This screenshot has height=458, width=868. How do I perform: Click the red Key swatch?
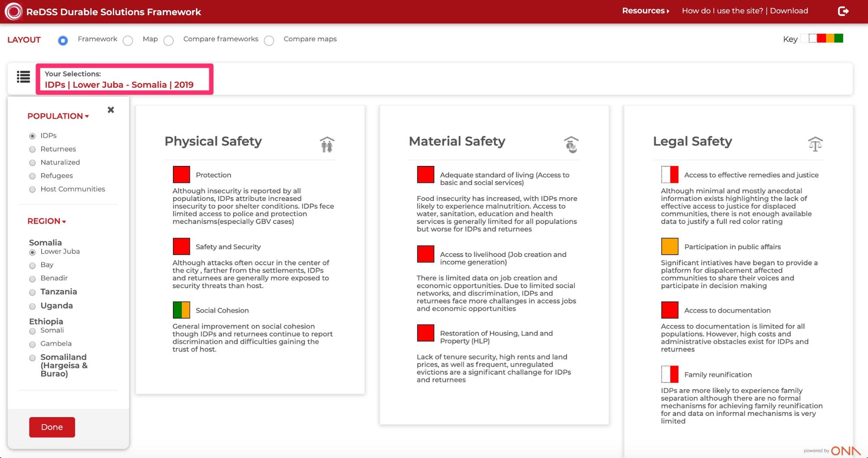coord(821,38)
